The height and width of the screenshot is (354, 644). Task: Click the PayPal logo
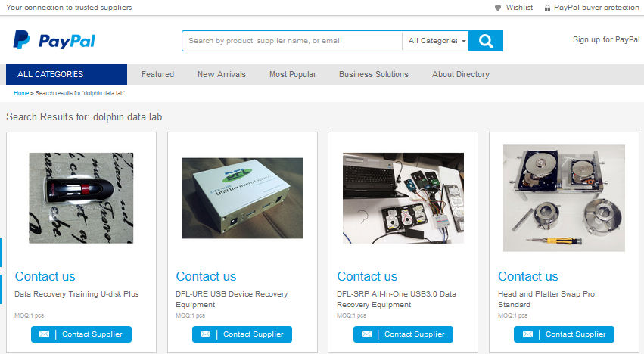pyautogui.click(x=54, y=40)
